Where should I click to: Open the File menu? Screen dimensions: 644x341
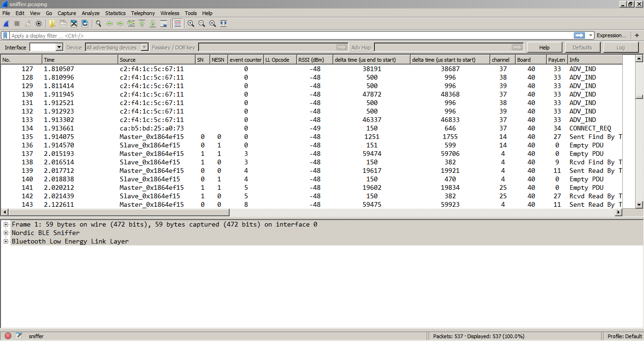6,13
